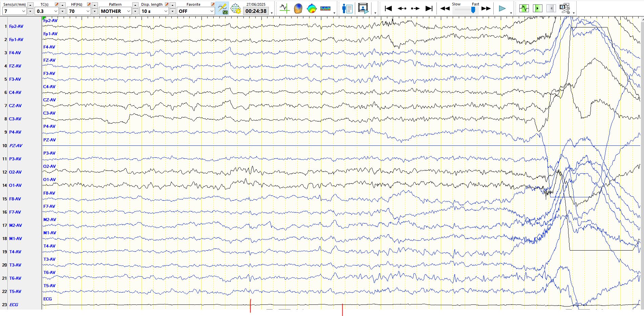Click the 3D head voltage map icon

(x=298, y=8)
